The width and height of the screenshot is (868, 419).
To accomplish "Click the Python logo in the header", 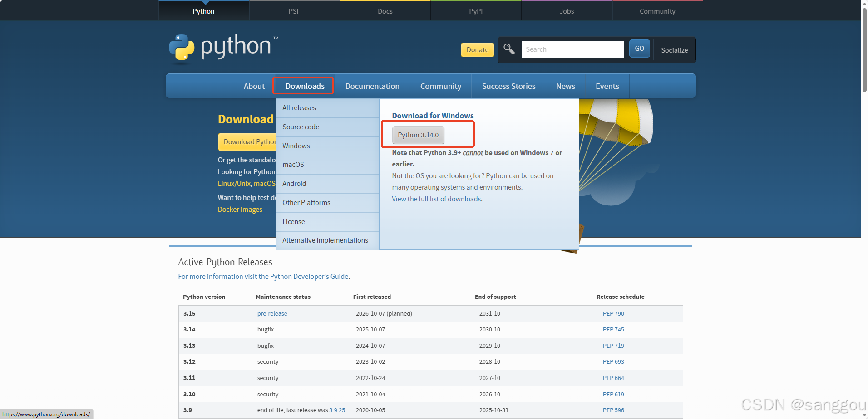I will (x=222, y=48).
